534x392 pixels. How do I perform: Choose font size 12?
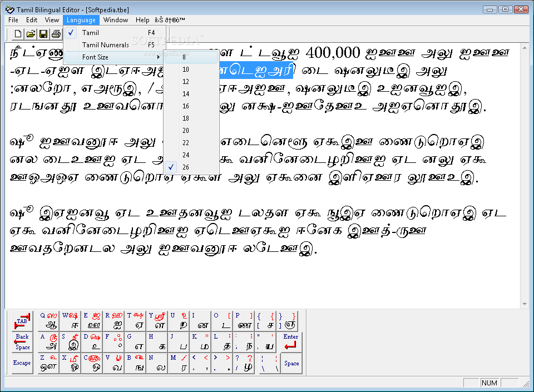pyautogui.click(x=191, y=82)
